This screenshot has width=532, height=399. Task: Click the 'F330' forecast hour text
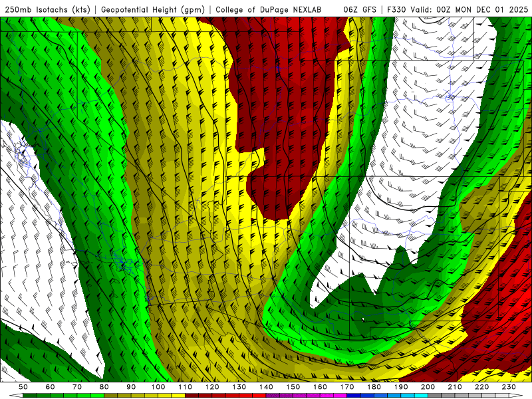(x=396, y=9)
